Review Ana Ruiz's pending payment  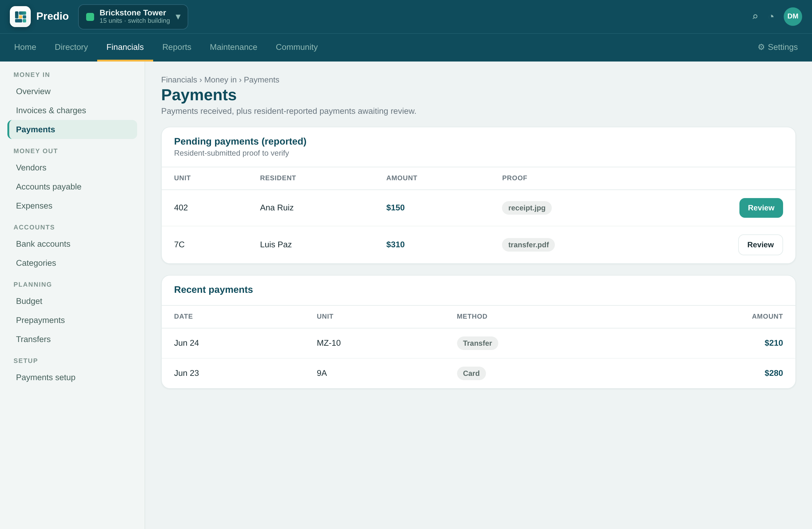[x=761, y=208]
